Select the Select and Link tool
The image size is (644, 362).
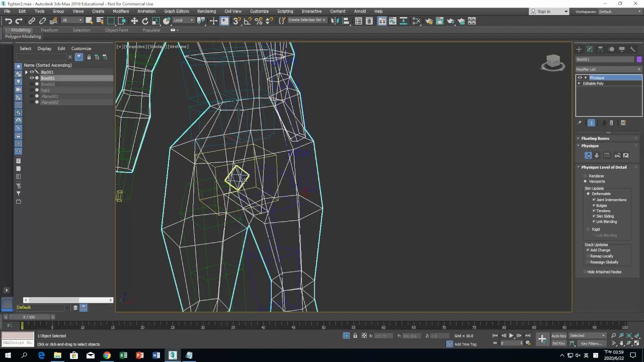pyautogui.click(x=32, y=21)
